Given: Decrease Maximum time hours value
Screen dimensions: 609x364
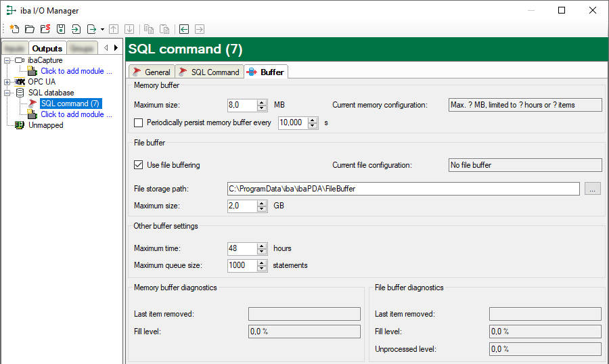Looking at the screenshot, I should click(x=262, y=252).
